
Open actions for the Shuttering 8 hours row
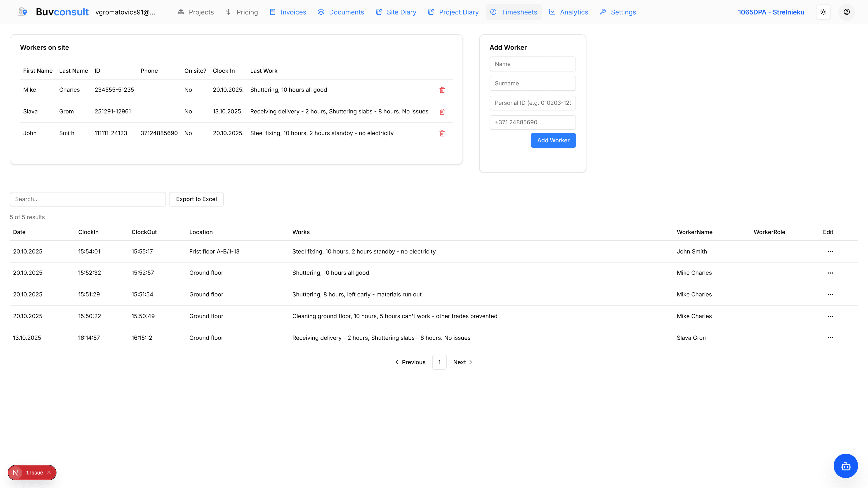pyautogui.click(x=831, y=294)
